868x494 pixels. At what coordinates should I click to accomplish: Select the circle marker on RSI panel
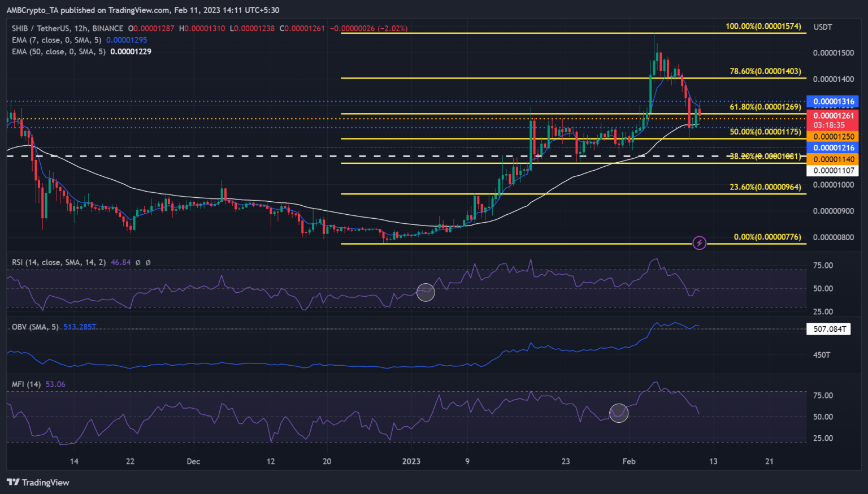[426, 292]
